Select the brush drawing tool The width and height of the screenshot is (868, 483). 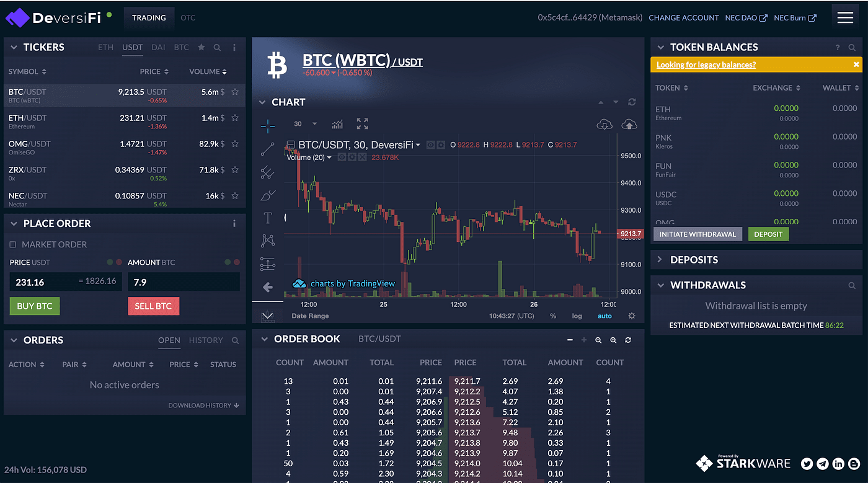[268, 195]
